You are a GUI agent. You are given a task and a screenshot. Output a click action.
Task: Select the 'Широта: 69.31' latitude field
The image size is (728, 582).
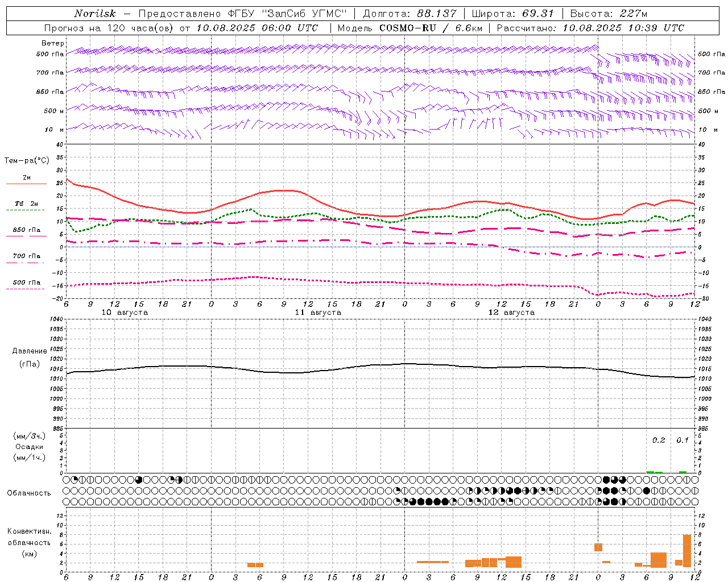[x=512, y=14]
